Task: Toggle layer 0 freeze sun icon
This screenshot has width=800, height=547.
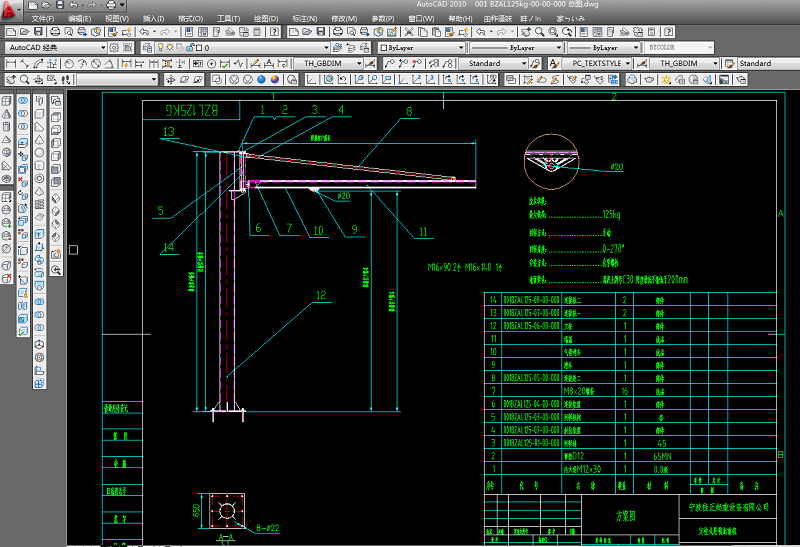Action: pyautogui.click(x=170, y=47)
